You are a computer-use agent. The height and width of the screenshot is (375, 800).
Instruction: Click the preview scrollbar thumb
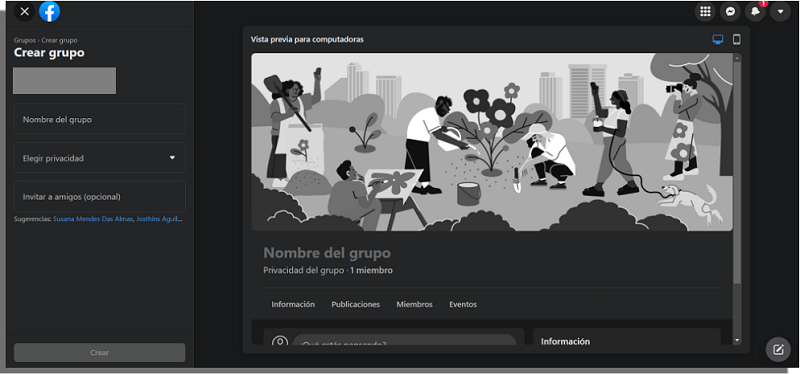point(736,173)
